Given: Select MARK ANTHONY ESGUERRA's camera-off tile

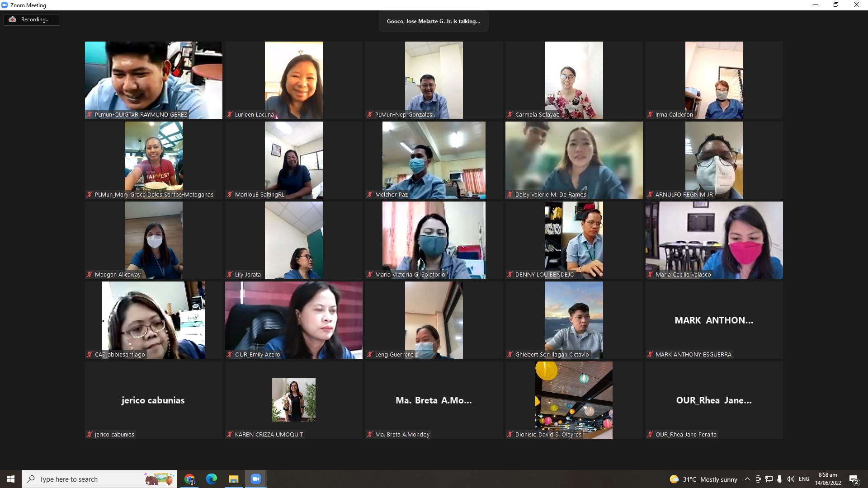Looking at the screenshot, I should [714, 320].
